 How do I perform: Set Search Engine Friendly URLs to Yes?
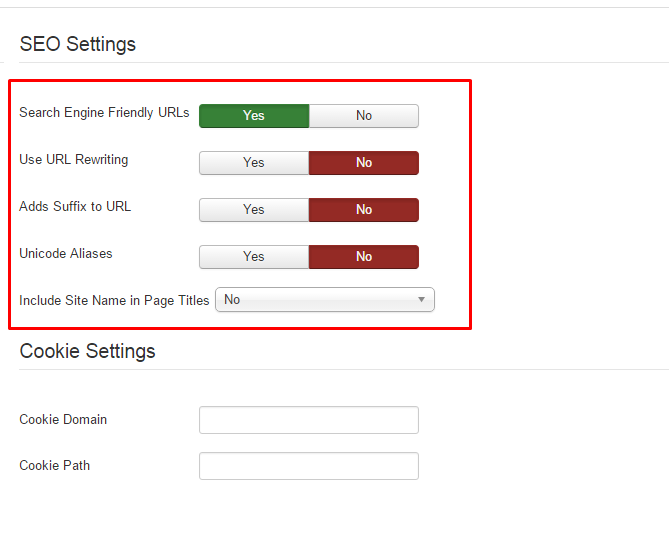click(x=254, y=116)
